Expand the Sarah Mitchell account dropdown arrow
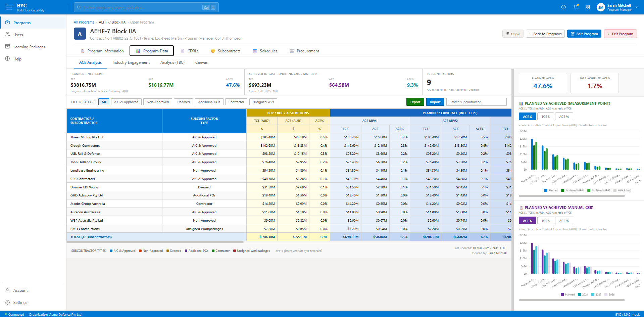Image resolution: width=644 pixels, height=317 pixels. pyautogui.click(x=636, y=7)
